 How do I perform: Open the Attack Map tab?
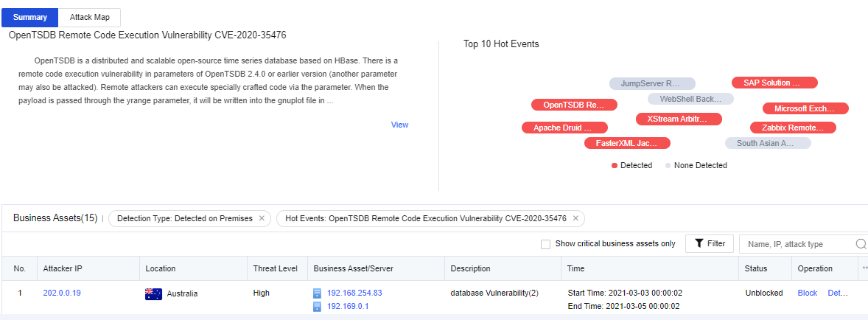(x=89, y=17)
